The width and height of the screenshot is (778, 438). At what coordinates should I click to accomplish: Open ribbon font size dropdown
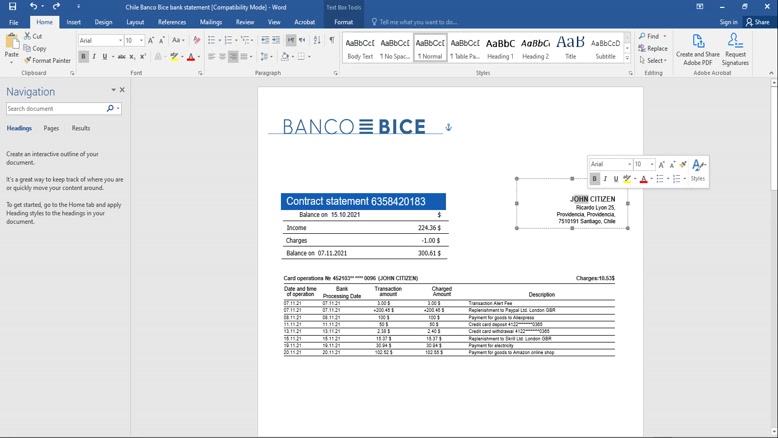[141, 40]
